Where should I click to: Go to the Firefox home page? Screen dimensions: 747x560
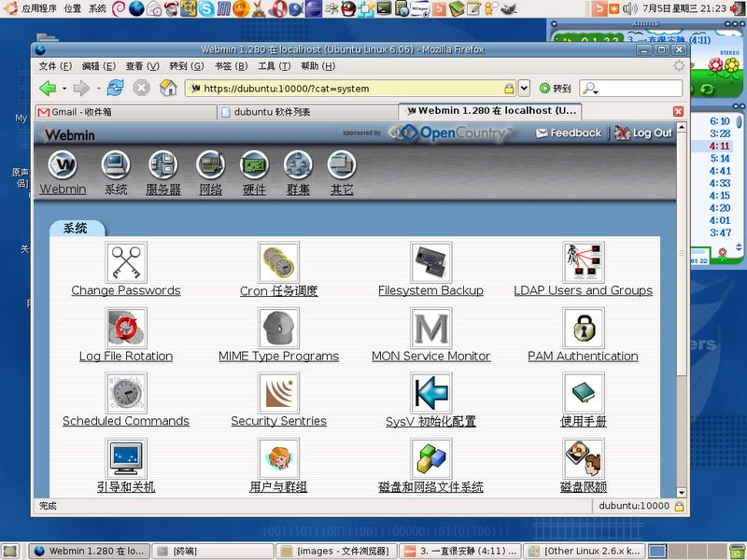[168, 88]
